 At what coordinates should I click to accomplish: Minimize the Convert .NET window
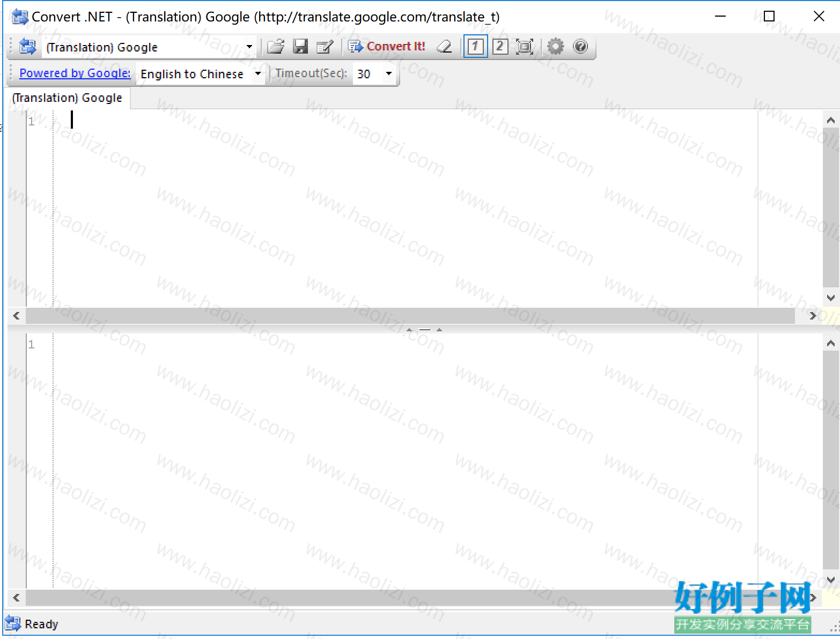[720, 17]
